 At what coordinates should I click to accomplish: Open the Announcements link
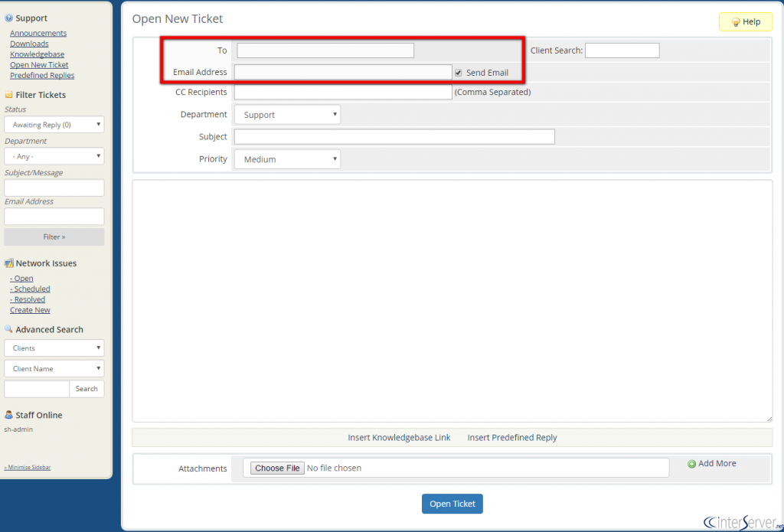tap(38, 33)
